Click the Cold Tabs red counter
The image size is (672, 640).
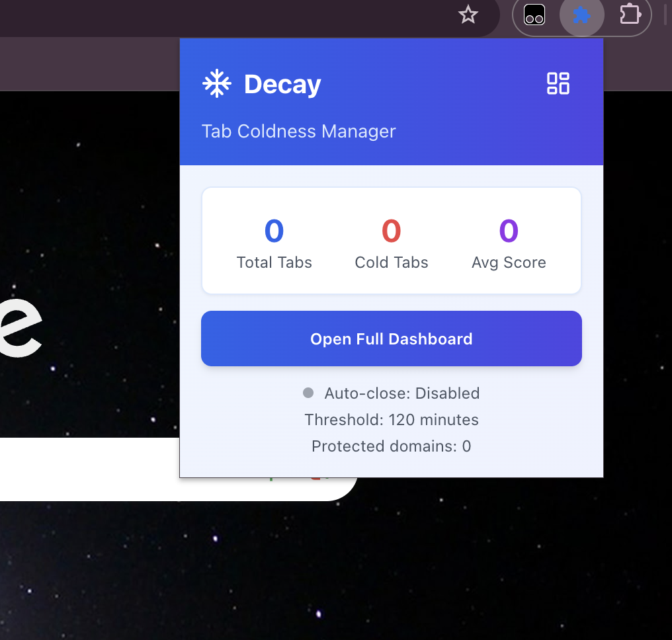pyautogui.click(x=391, y=231)
